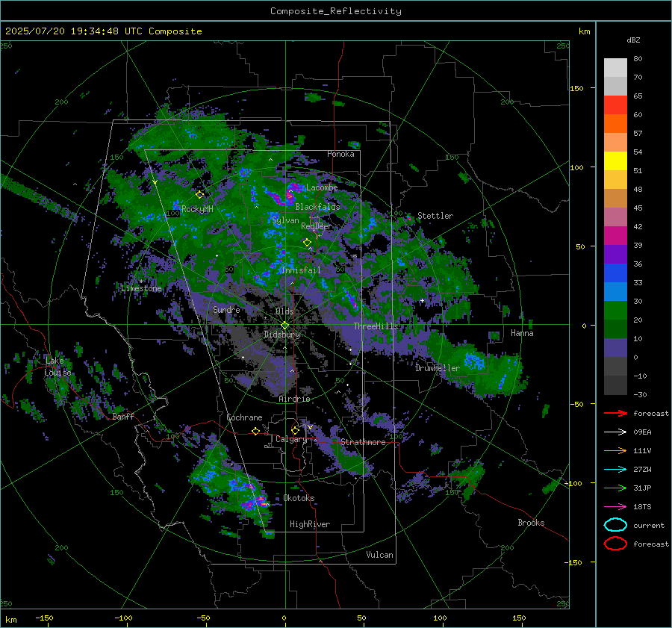
Task: Click the red forecast ellipse legend icon
Action: point(615,544)
